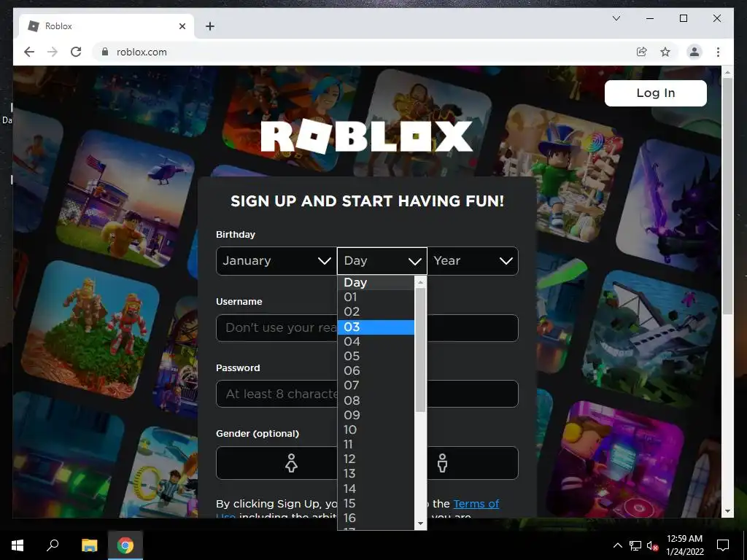Open the January month dropdown
Viewport: 747px width, 560px height.
[276, 261]
